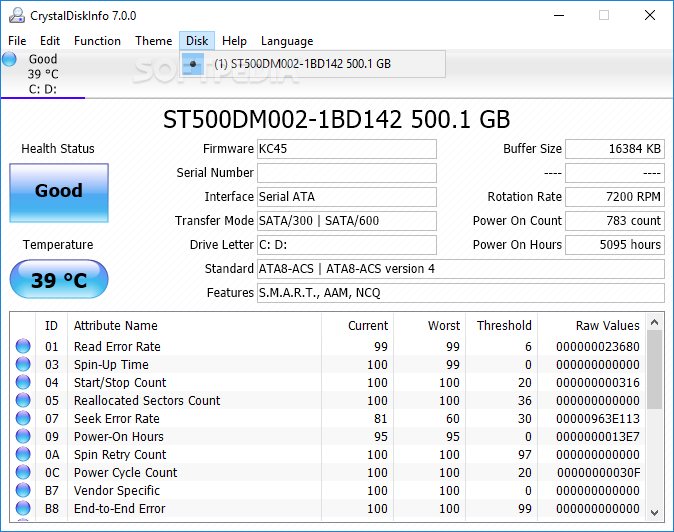674x532 pixels.
Task: Click the Features field showing S.M.A.R.T., AAM, NCQ
Action: tap(461, 293)
